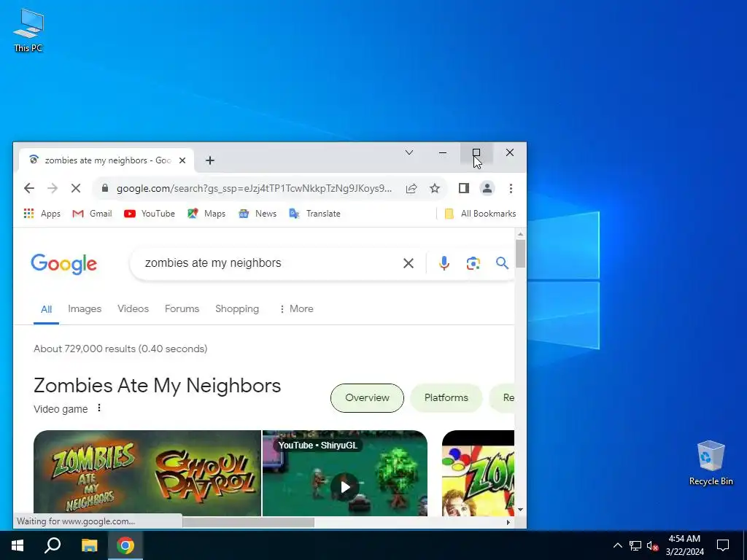
Task: Switch to the Videos tab
Action: click(x=133, y=309)
